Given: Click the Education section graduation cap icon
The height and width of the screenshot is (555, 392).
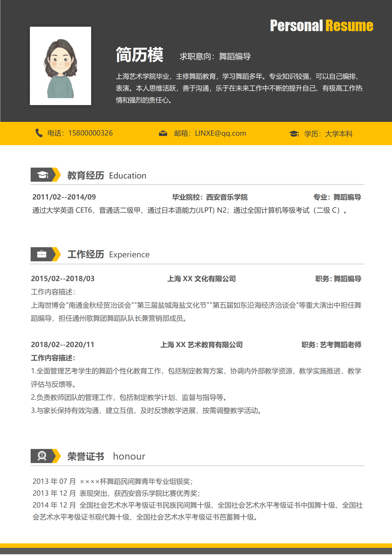Looking at the screenshot, I should (x=43, y=175).
